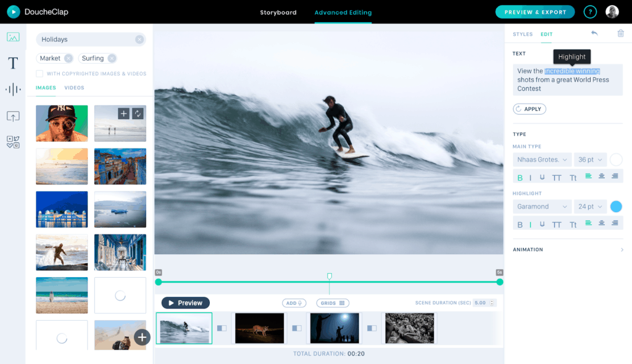This screenshot has width=632, height=364.
Task: Click the Grids button
Action: click(333, 303)
